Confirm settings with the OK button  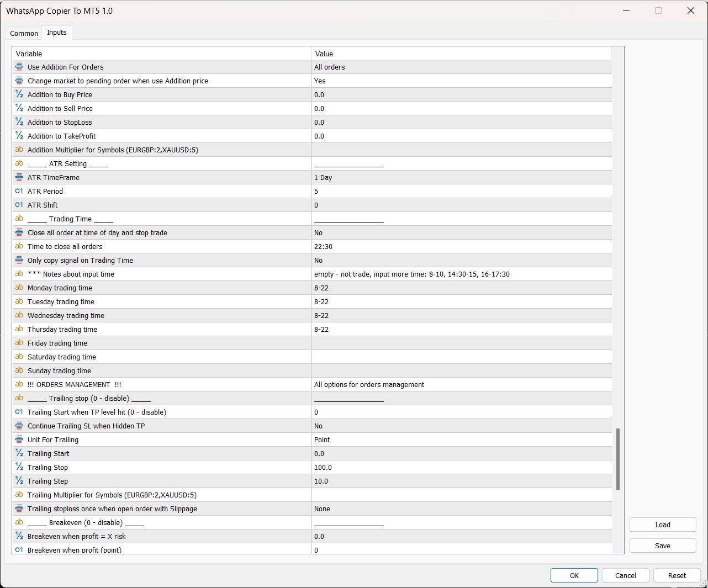(574, 575)
